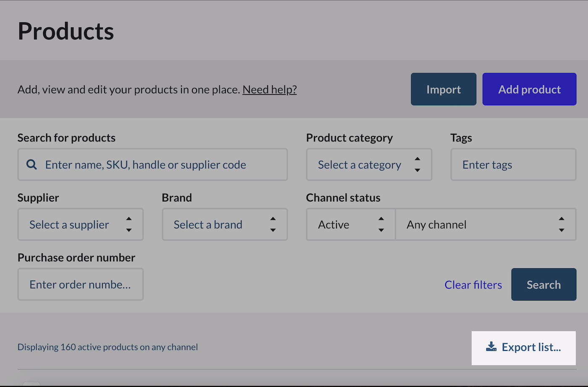
Task: Open the Need help? link
Action: pyautogui.click(x=270, y=89)
